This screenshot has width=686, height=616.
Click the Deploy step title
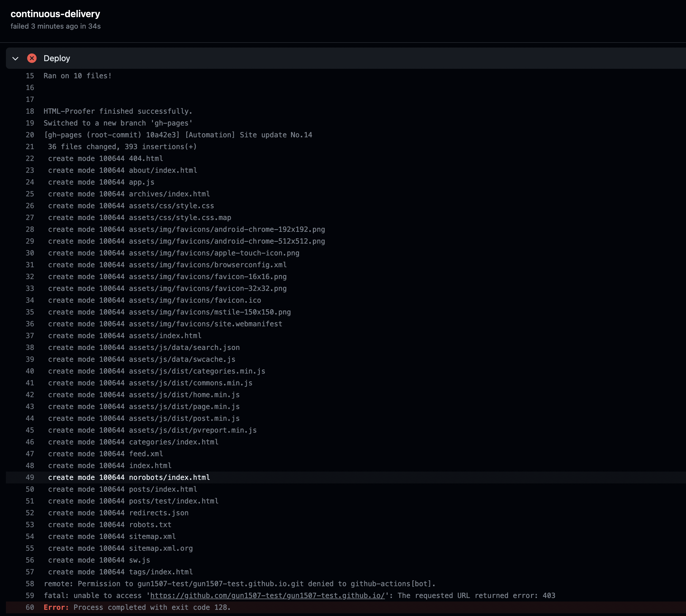(56, 58)
